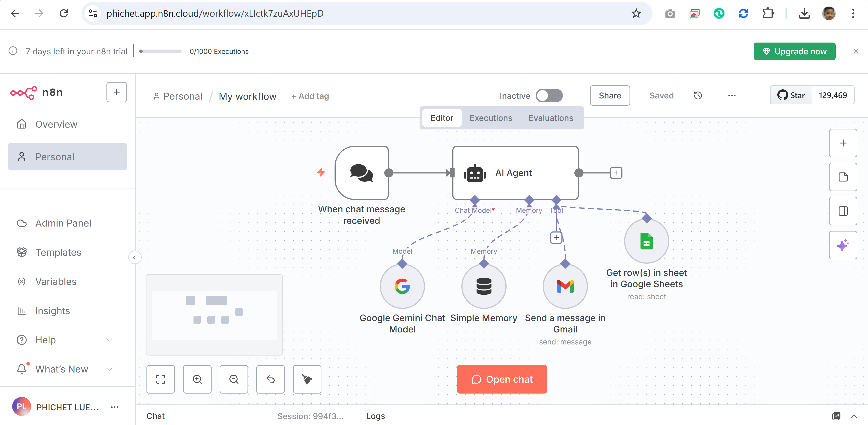
Task: Click the My workflow title
Action: pyautogui.click(x=248, y=96)
